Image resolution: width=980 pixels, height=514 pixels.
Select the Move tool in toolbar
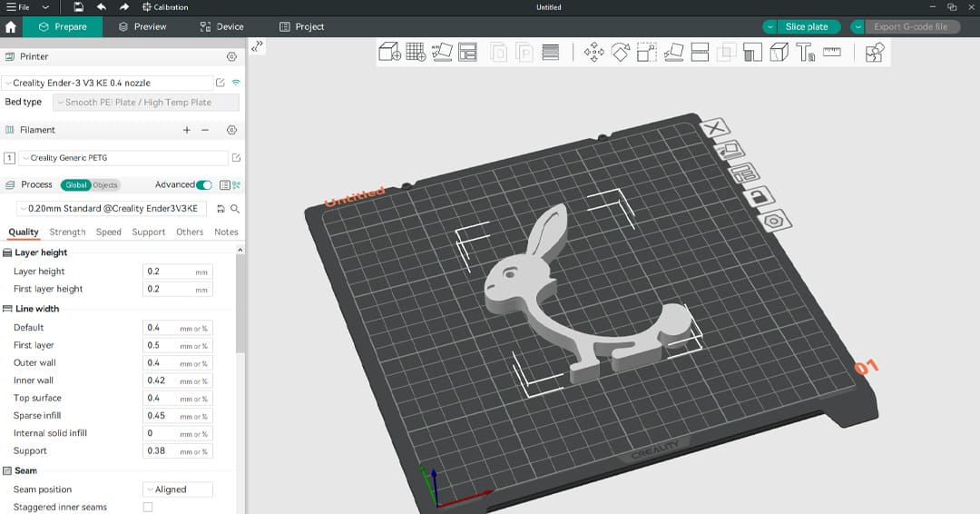pyautogui.click(x=594, y=53)
